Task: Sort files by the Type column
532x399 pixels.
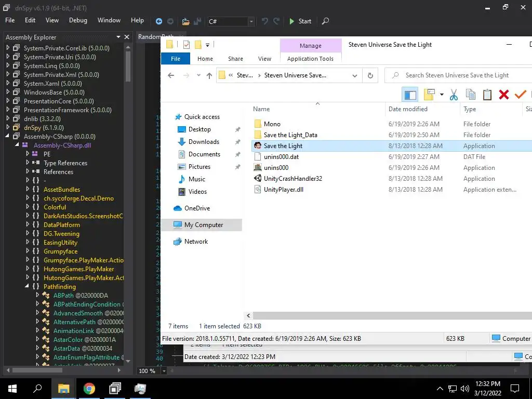Action: (x=470, y=109)
